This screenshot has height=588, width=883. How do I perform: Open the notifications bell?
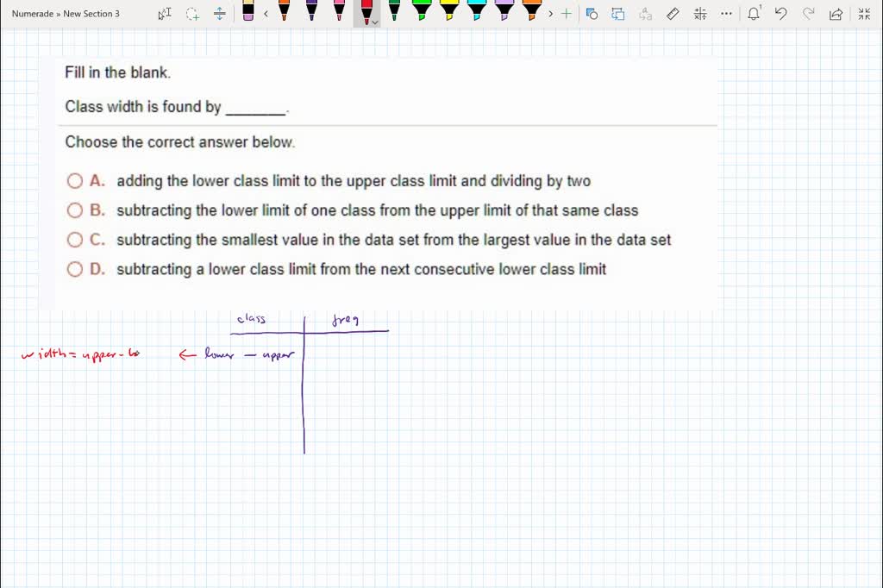(x=754, y=14)
